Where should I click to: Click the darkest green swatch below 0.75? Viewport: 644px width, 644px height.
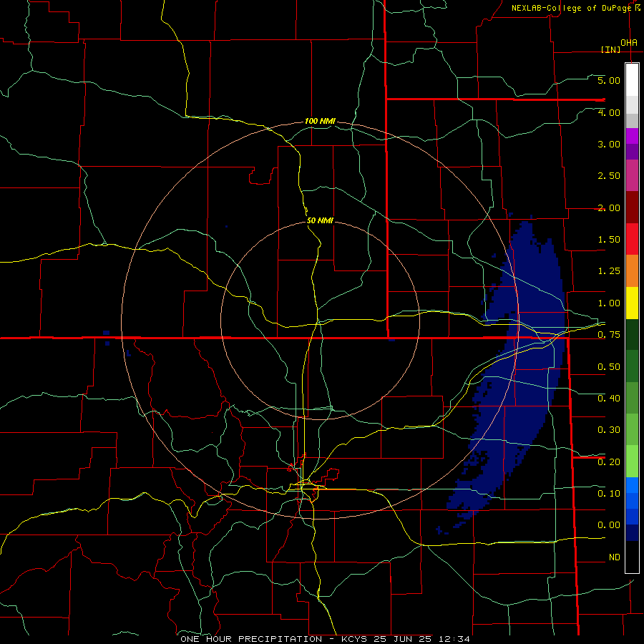tap(632, 334)
